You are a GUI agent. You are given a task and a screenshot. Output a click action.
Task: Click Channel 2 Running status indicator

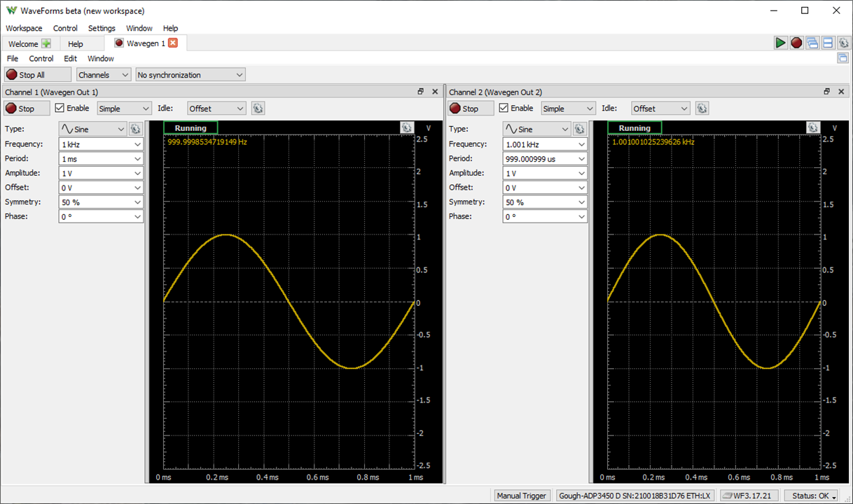point(634,128)
